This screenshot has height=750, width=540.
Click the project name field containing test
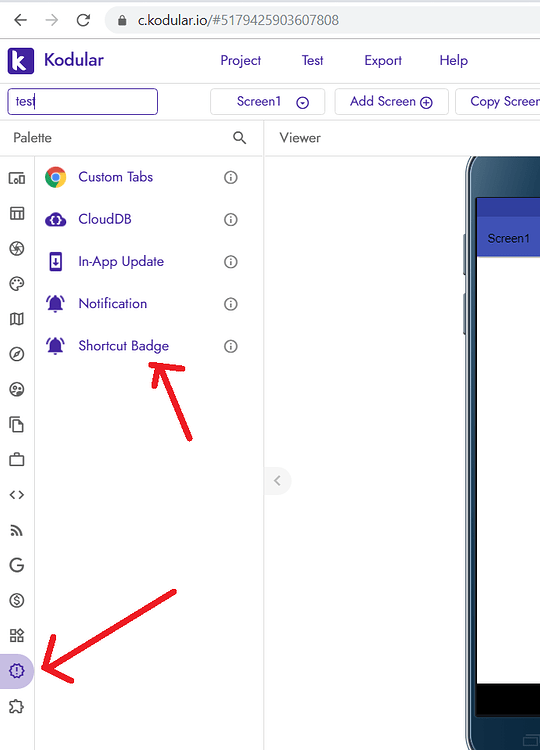82,101
